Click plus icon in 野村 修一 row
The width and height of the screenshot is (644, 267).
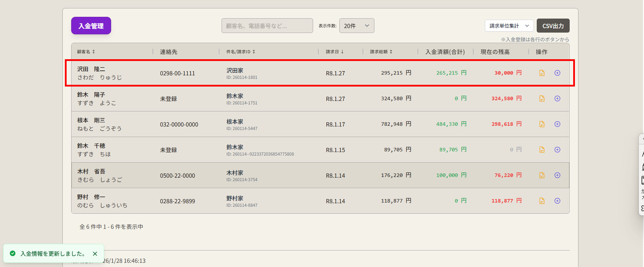tap(557, 201)
